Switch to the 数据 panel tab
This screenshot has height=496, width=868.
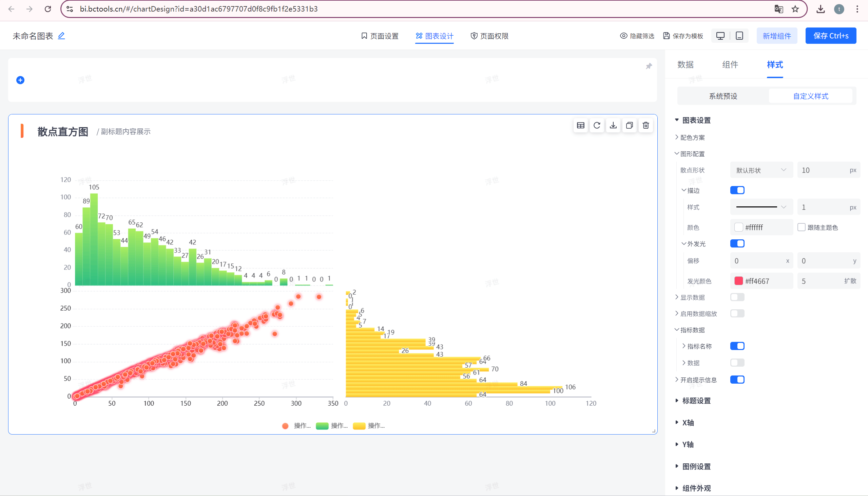coord(685,65)
